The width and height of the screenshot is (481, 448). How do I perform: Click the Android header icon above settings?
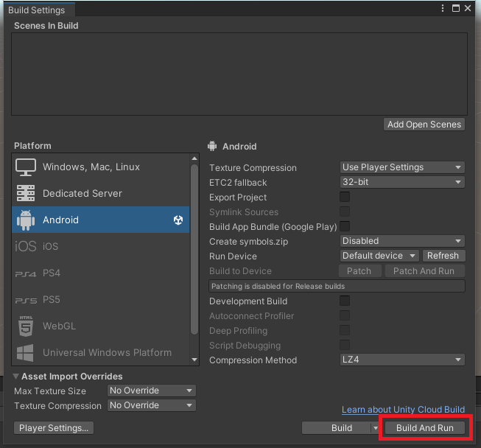click(x=212, y=146)
